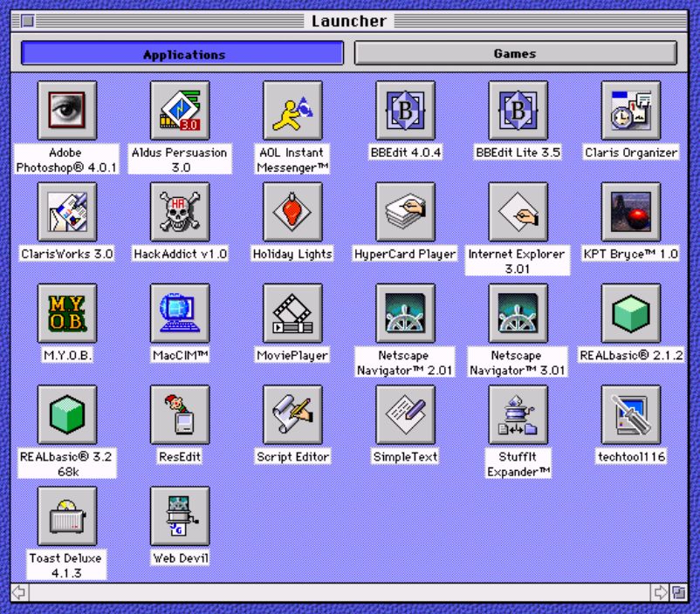Launch the MoviePlayer filmstrip icon

[x=292, y=313]
